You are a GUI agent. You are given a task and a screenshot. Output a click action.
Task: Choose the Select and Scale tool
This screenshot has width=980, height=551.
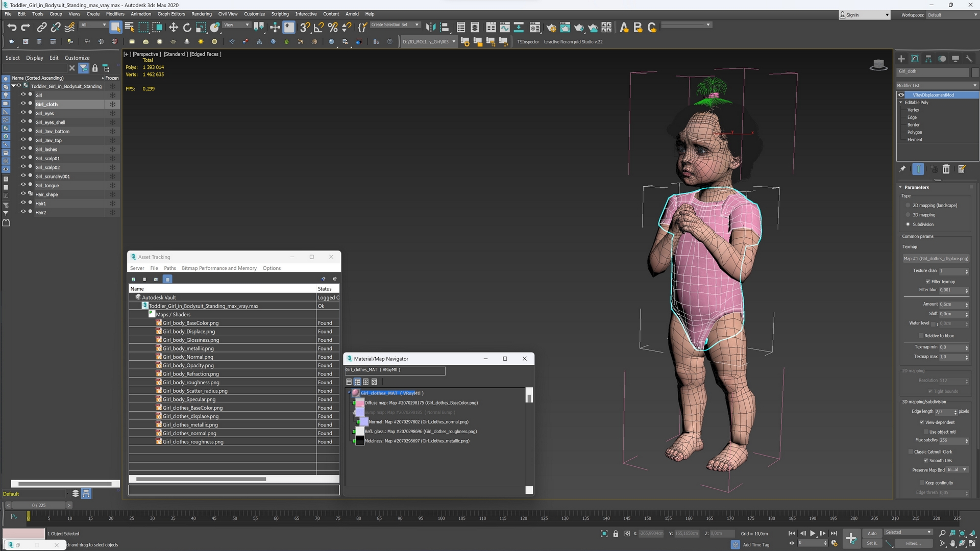pos(201,27)
